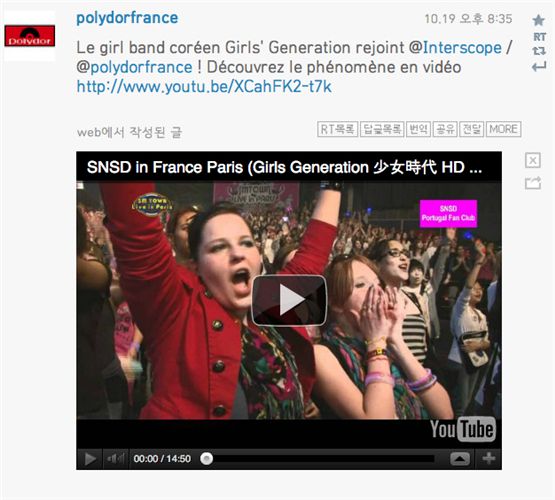Screen dimensions: 555x500
Task: Open video in external window icon
Action: pos(533,183)
